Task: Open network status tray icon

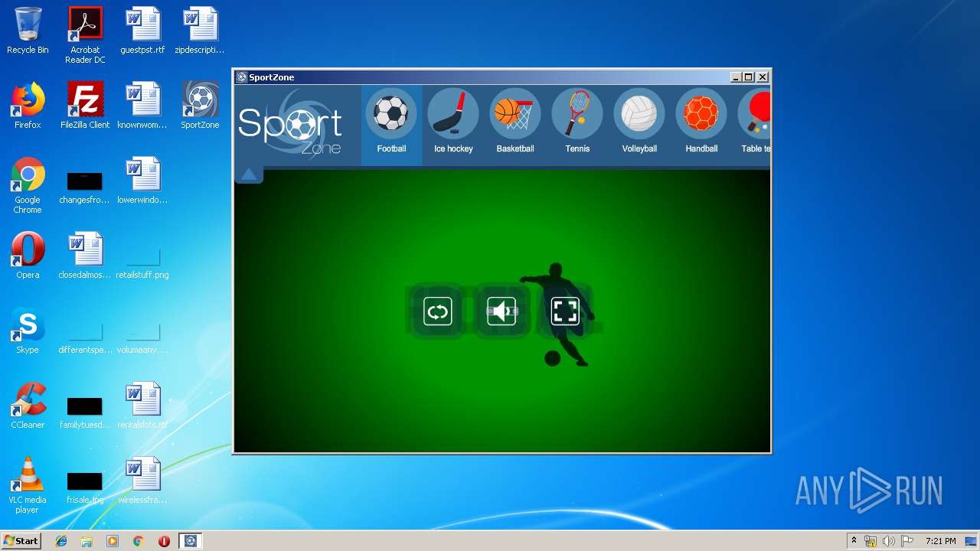Action: [x=871, y=541]
